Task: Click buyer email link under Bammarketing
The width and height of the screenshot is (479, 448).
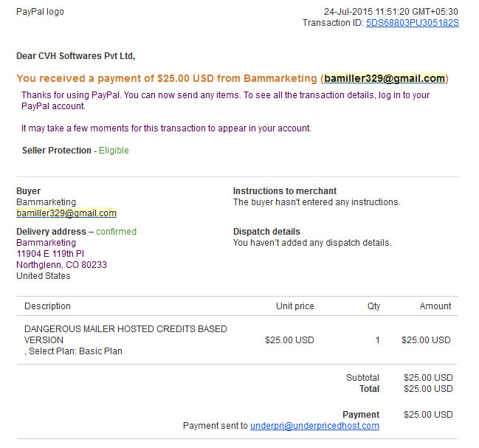Action: [66, 213]
